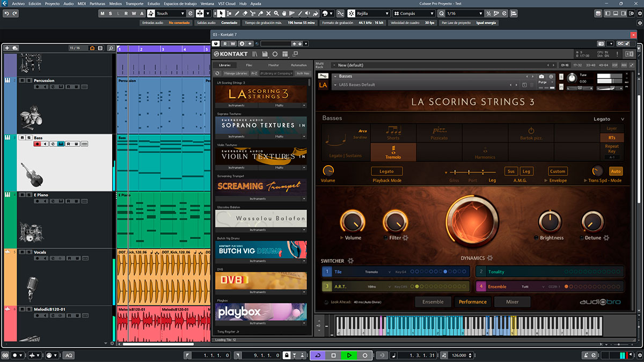
Task: Select the Glue tool
Action: click(x=261, y=13)
